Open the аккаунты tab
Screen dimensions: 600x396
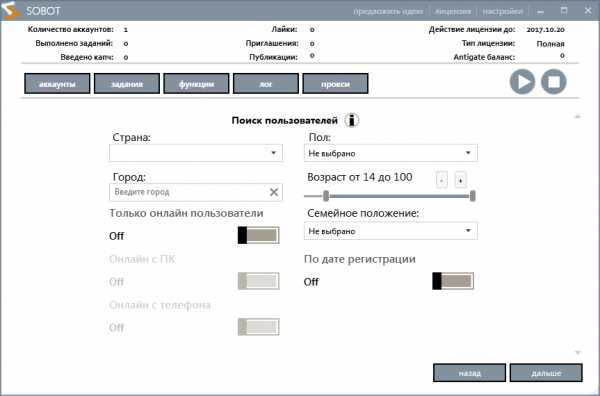57,84
